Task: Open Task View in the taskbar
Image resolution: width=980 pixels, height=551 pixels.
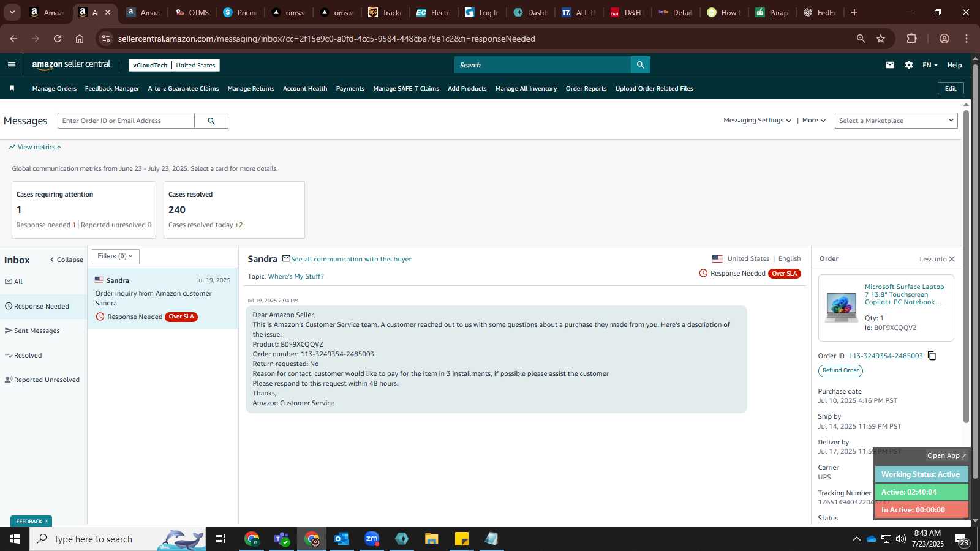Action: point(221,539)
